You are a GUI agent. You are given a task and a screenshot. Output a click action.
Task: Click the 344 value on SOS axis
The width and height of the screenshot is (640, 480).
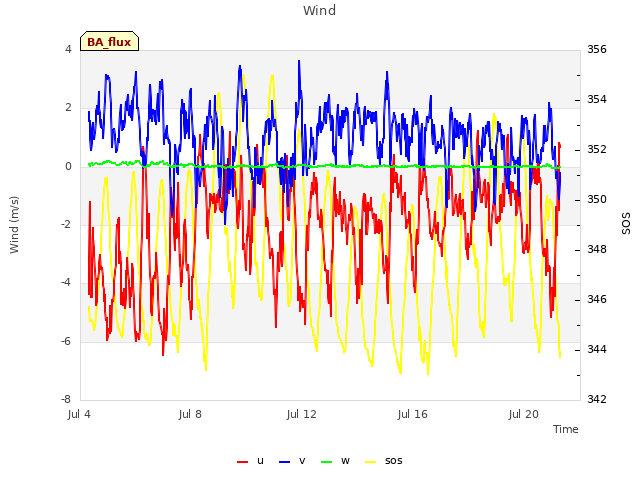tap(597, 349)
